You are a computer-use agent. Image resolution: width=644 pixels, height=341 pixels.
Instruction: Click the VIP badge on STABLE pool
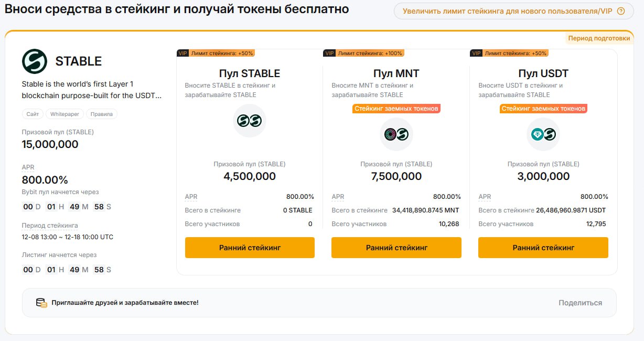pyautogui.click(x=183, y=53)
